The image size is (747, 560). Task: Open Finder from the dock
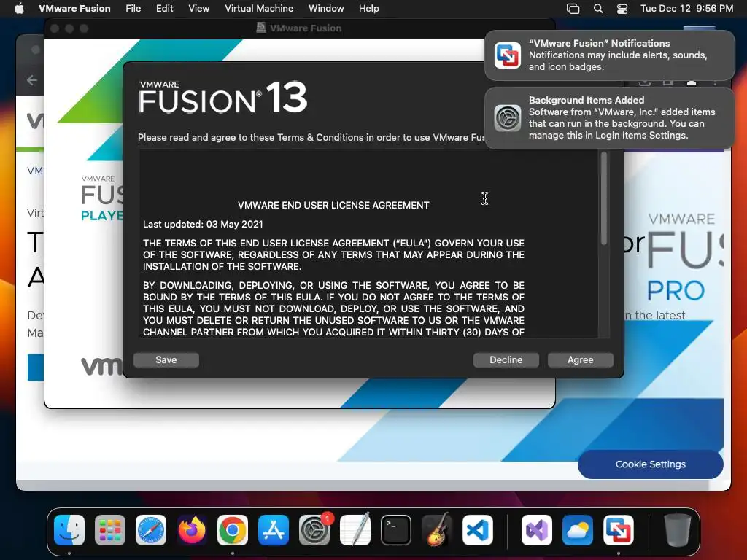tap(69, 530)
